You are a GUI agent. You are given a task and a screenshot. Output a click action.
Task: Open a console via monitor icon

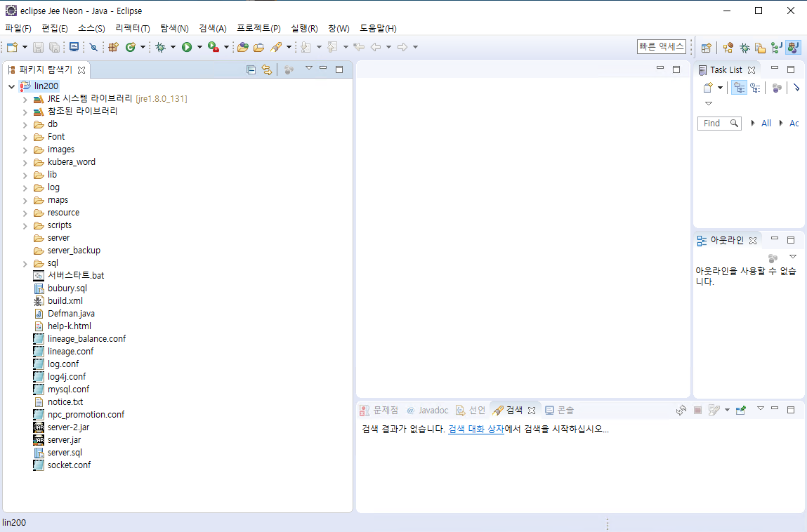74,47
